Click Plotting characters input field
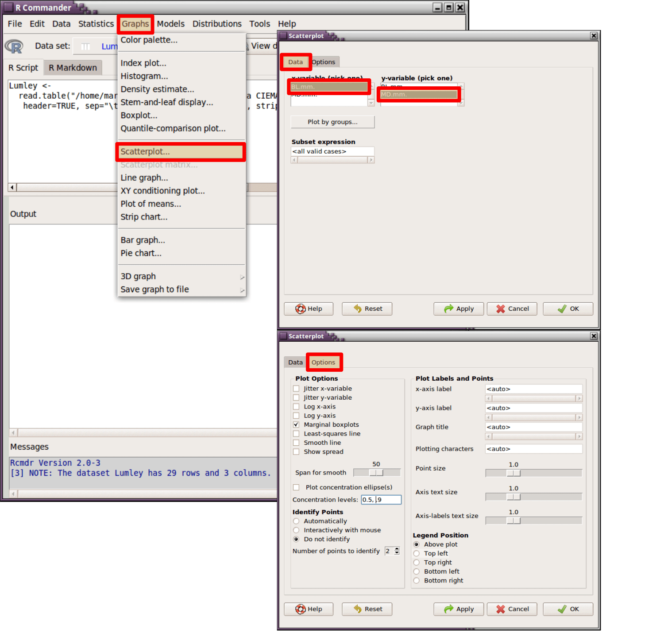 [534, 449]
